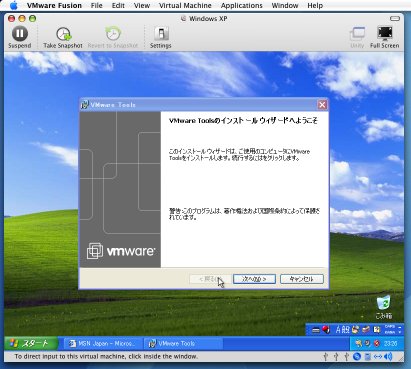
Task: Click the volume icon in VMware status bar
Action: pyautogui.click(x=388, y=357)
